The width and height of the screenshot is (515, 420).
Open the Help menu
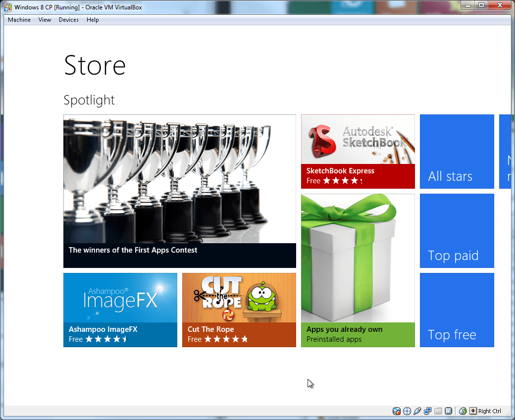[93, 20]
